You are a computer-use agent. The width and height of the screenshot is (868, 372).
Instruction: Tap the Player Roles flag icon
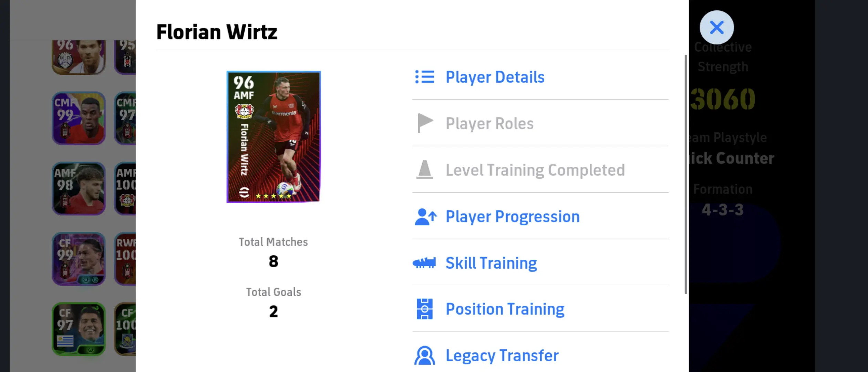pyautogui.click(x=425, y=123)
